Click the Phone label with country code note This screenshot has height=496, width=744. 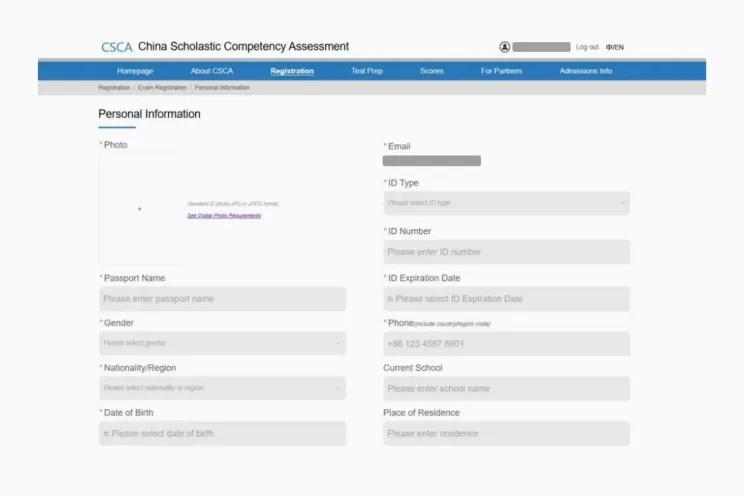(437, 323)
